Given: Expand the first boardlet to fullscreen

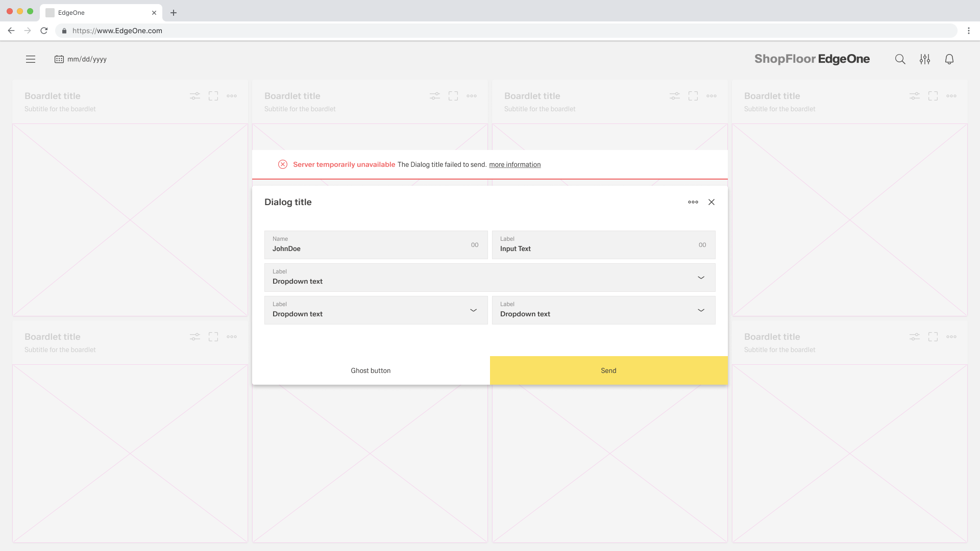Looking at the screenshot, I should tap(213, 96).
